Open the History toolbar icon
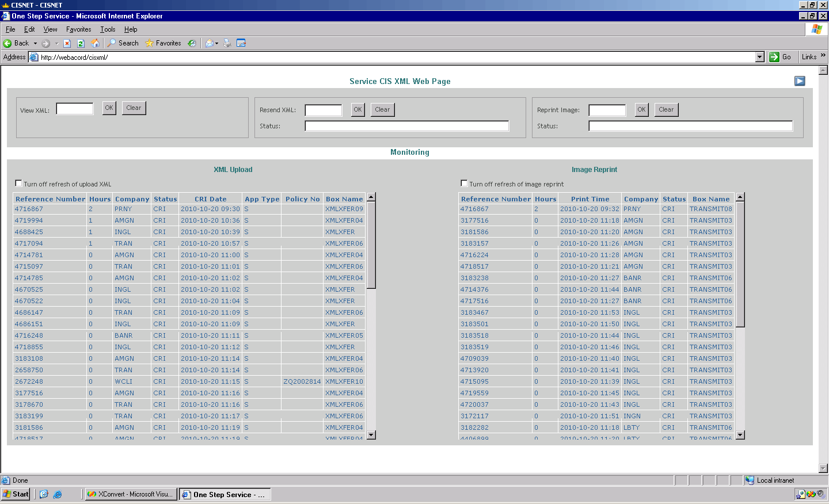Screen dimensions: 829x504 [x=192, y=43]
